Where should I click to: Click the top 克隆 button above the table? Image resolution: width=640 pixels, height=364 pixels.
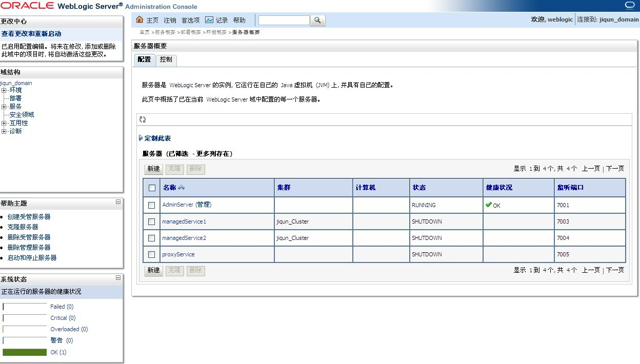tap(175, 169)
